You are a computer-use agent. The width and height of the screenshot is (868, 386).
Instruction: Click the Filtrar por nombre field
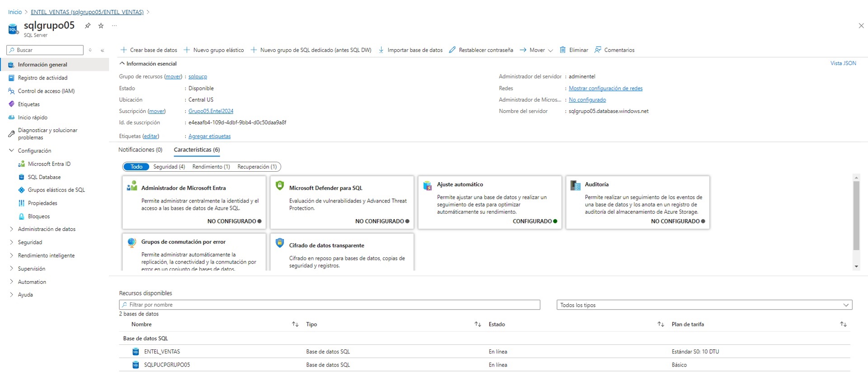[329, 305]
